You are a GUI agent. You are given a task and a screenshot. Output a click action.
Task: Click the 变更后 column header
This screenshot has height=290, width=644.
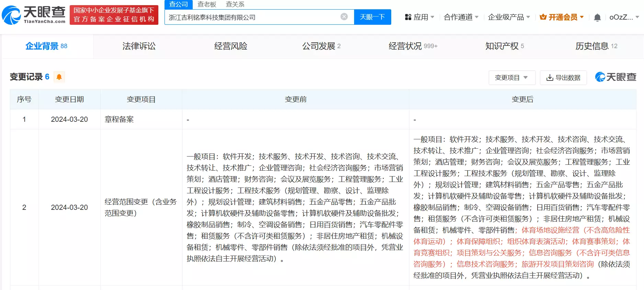522,99
